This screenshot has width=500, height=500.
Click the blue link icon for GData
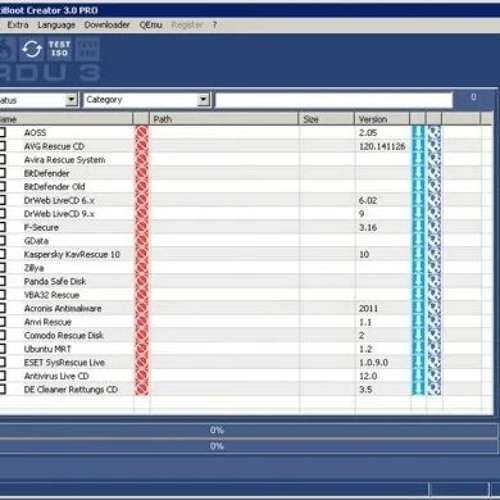434,241
